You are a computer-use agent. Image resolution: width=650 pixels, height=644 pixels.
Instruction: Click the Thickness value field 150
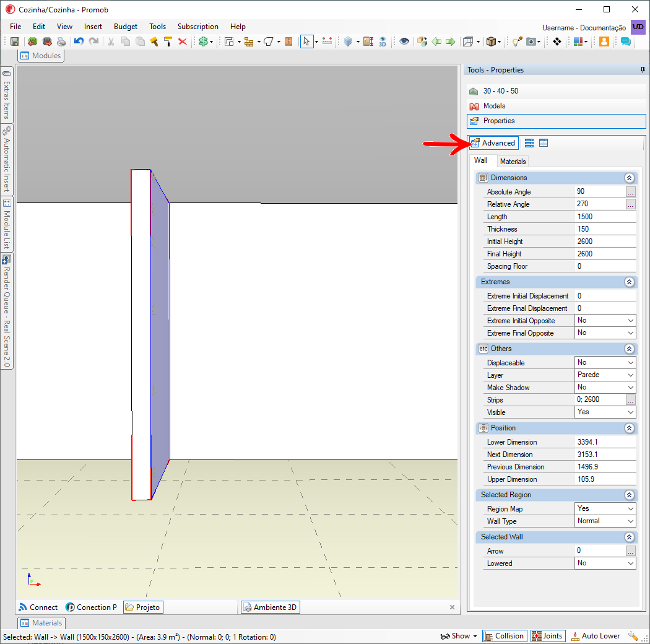pyautogui.click(x=605, y=229)
